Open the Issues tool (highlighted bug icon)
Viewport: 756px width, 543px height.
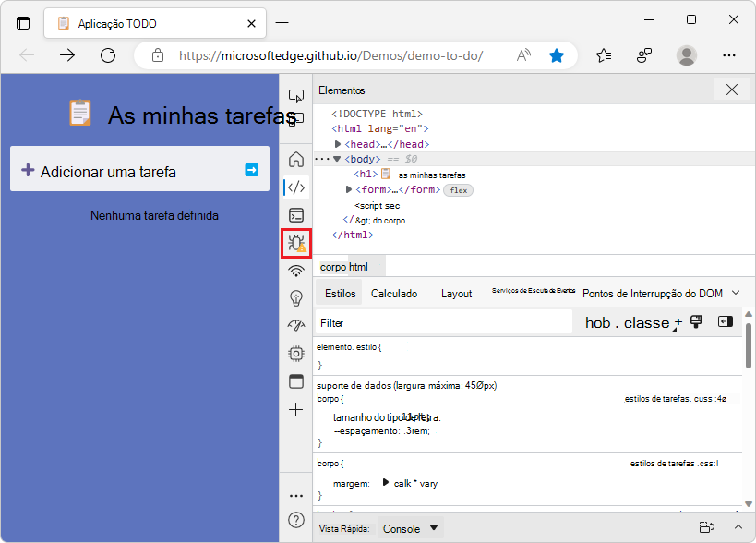tap(295, 243)
